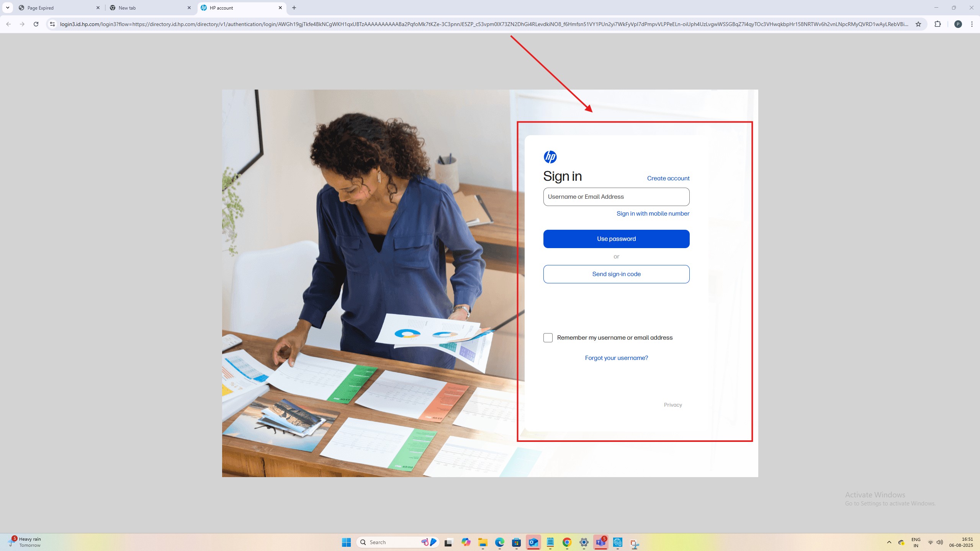Switch to the New tab tab
This screenshot has height=551, width=980.
coord(147,8)
